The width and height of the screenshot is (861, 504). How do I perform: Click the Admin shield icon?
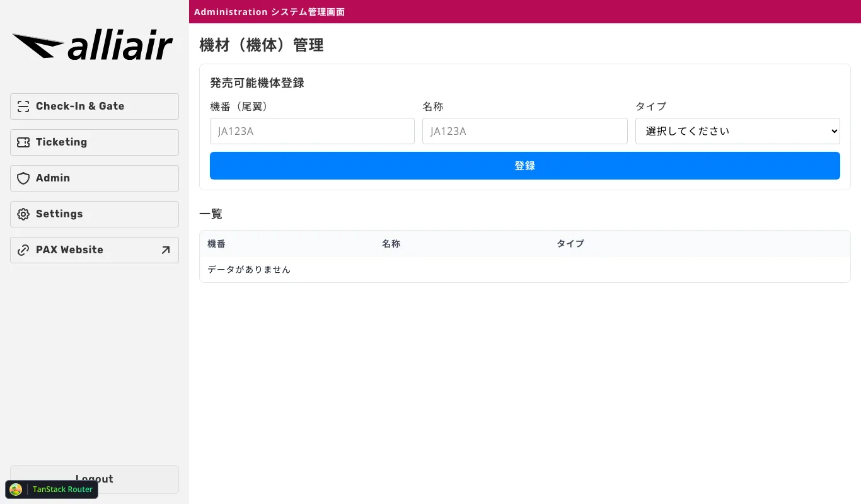[x=23, y=178]
